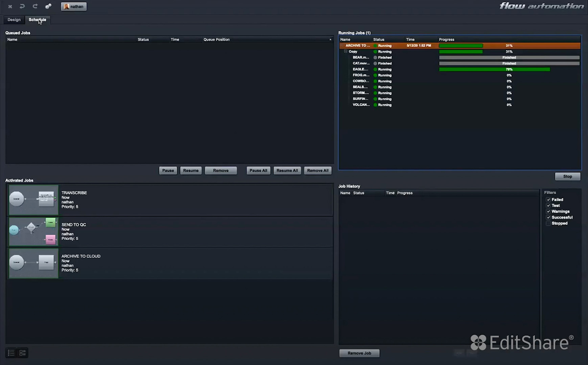
Task: Click green status dot of EAGLE file
Action: point(375,69)
